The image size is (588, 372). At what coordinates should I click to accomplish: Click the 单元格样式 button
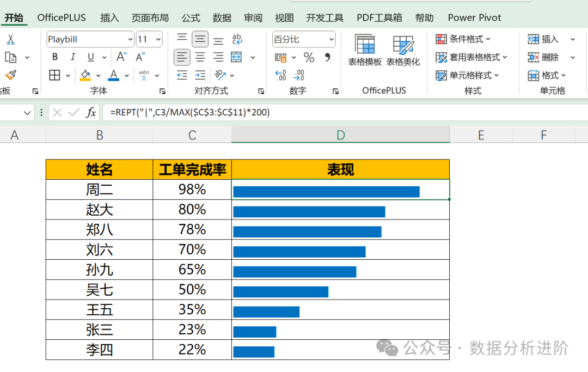pyautogui.click(x=468, y=75)
